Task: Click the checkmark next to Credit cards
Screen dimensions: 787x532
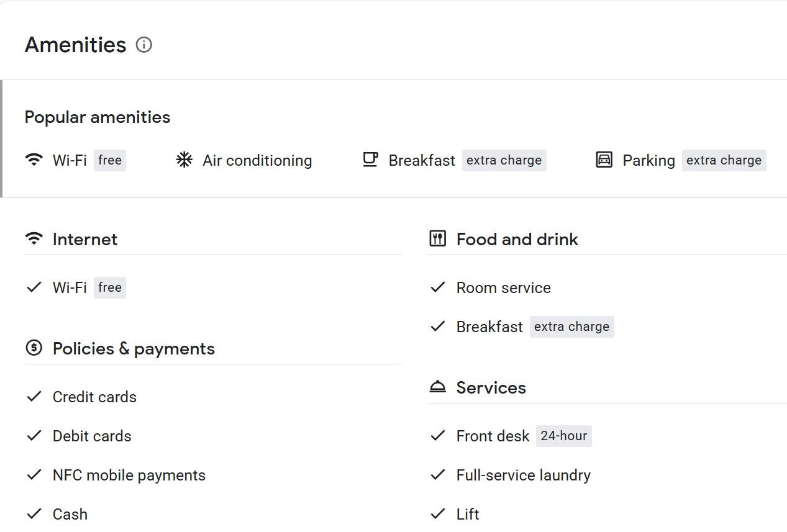Action: point(34,397)
